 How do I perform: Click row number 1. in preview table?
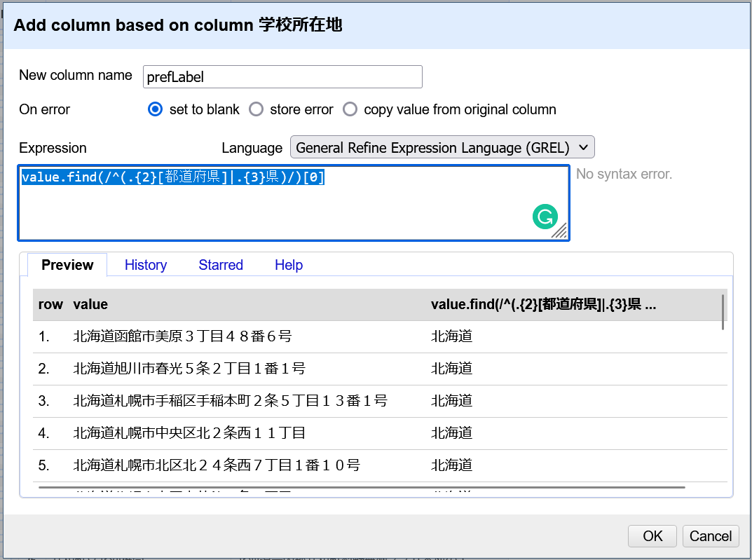pos(43,336)
